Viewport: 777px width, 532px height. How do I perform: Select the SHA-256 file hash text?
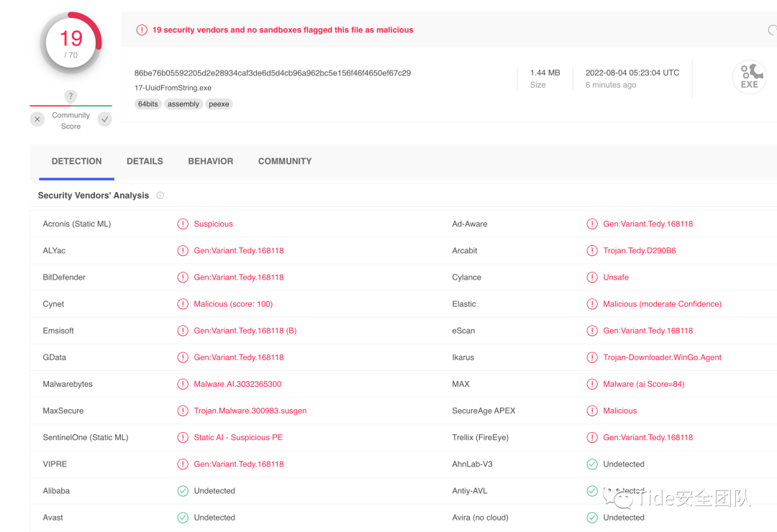click(x=273, y=73)
